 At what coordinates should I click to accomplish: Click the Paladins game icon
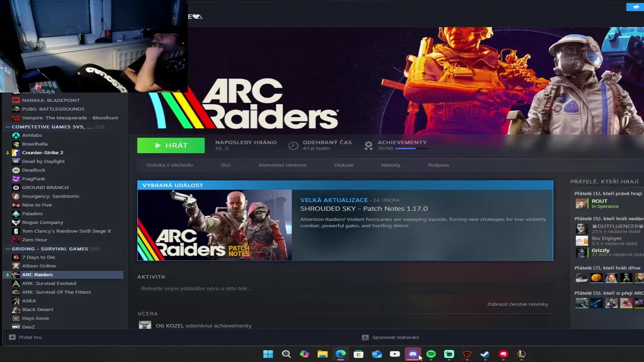pyautogui.click(x=16, y=214)
